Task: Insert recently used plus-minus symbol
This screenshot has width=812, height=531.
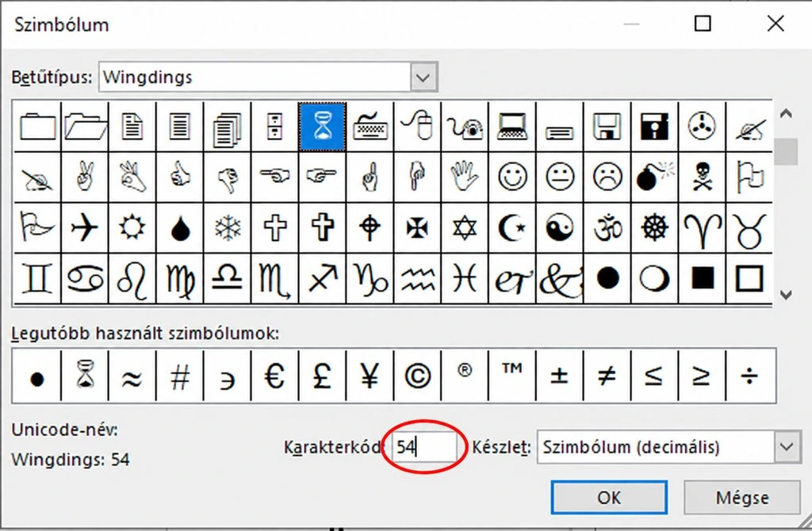Action: [560, 376]
